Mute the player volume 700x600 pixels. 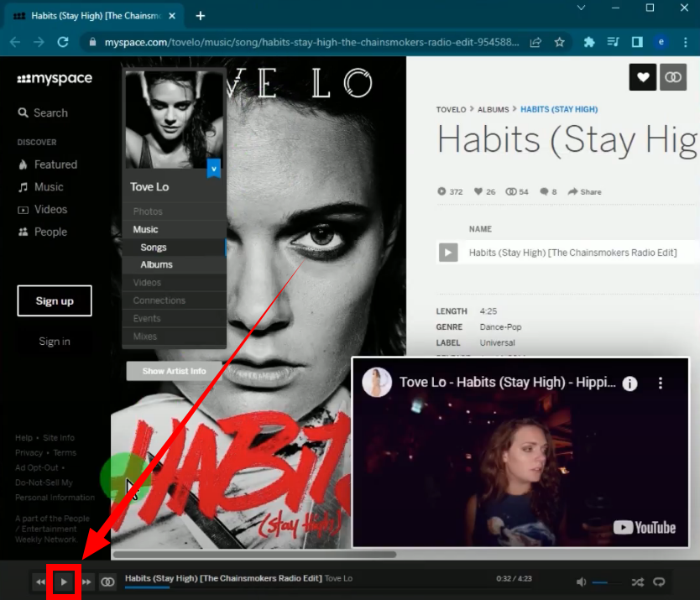click(582, 582)
